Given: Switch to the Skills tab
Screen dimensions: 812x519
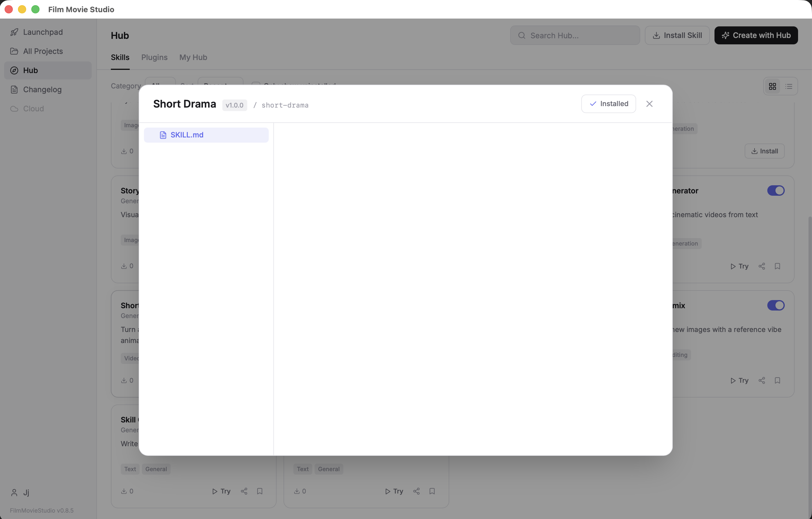Looking at the screenshot, I should 120,57.
